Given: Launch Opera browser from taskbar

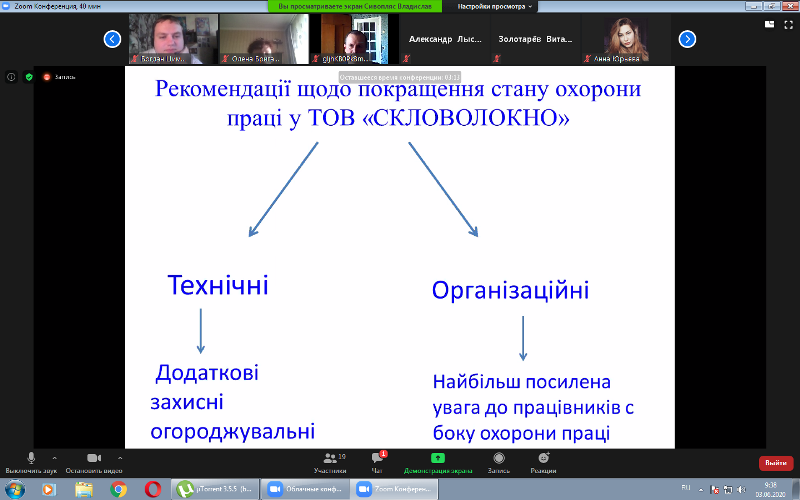Looking at the screenshot, I should [x=153, y=489].
